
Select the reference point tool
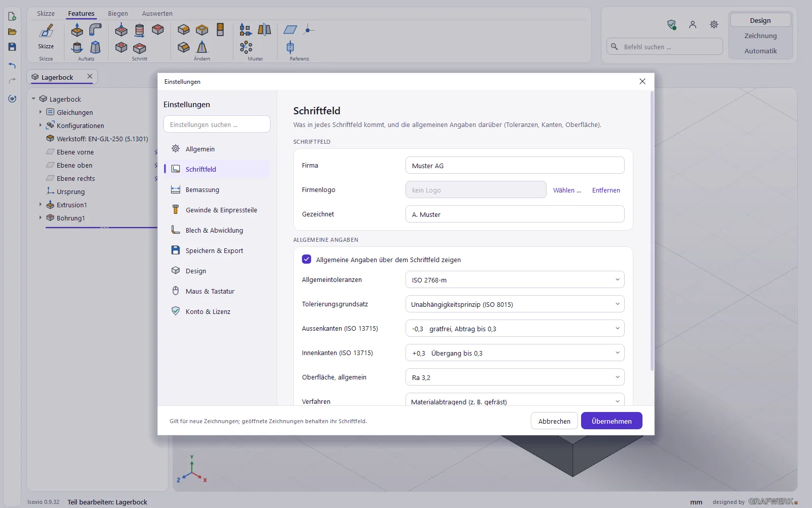pos(309,30)
